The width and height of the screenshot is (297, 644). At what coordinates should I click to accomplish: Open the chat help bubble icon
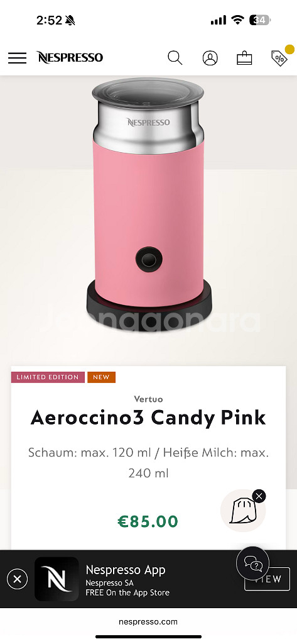[x=252, y=563]
